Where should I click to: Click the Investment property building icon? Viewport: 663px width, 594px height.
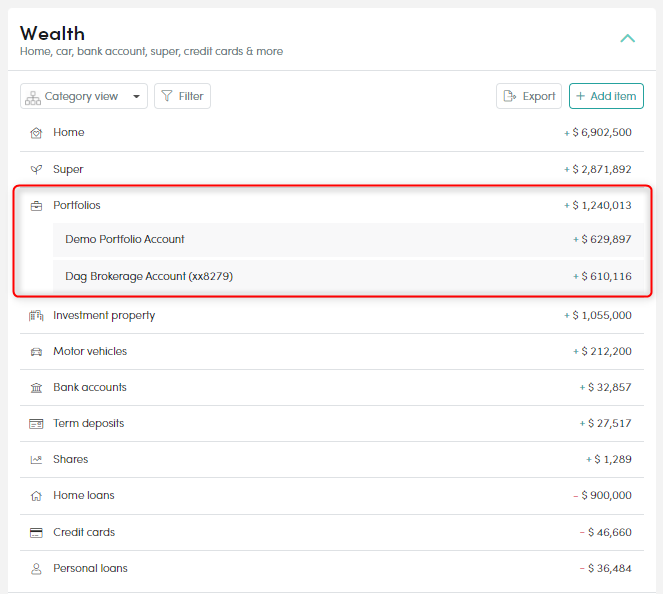point(36,316)
